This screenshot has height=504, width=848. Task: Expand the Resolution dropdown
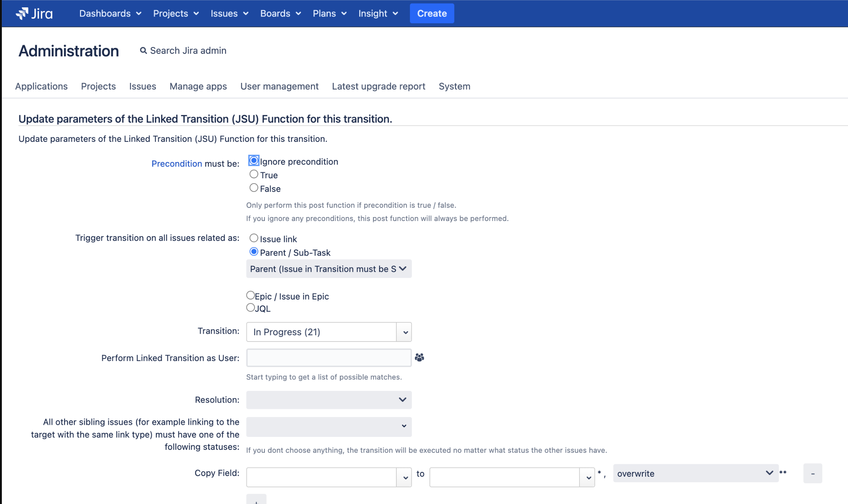[329, 400]
